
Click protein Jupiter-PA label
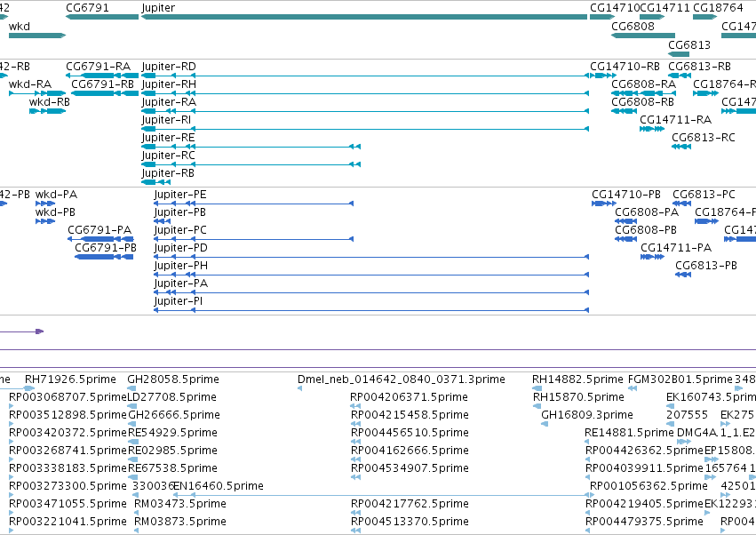point(181,283)
